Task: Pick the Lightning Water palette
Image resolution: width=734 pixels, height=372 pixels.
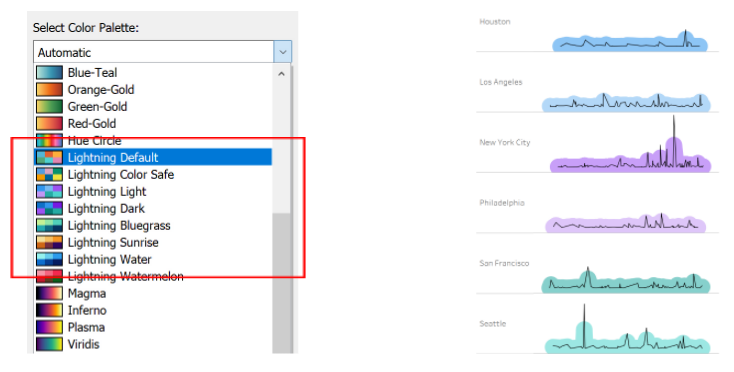Action: 153,259
